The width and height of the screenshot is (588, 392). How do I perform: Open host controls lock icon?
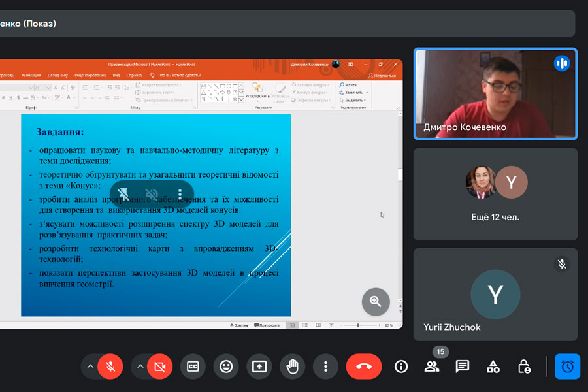[524, 367]
